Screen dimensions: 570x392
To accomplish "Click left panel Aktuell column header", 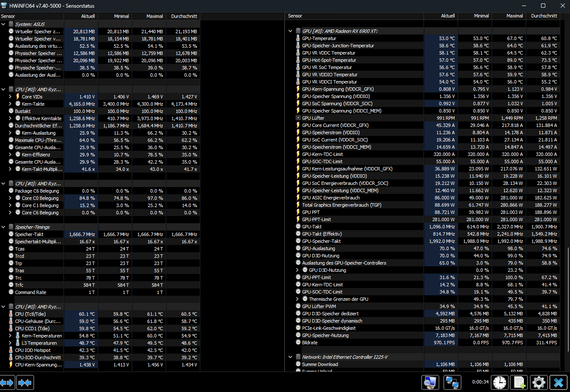I will (x=81, y=16).
